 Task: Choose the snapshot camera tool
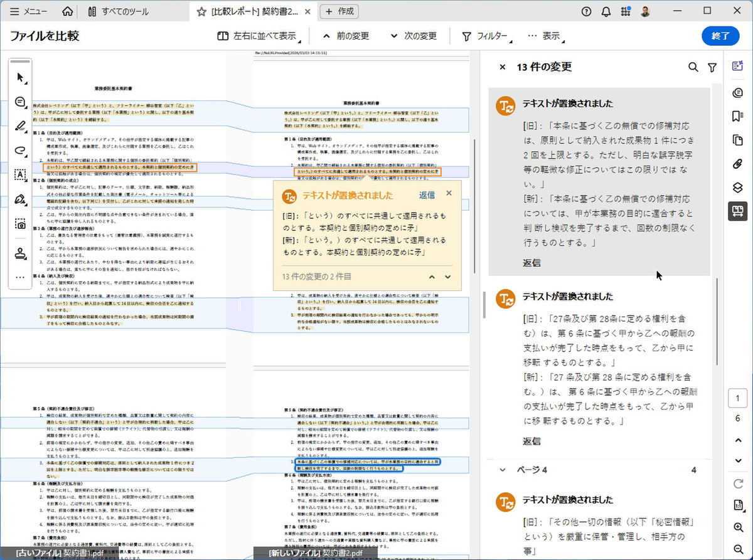pyautogui.click(x=21, y=224)
